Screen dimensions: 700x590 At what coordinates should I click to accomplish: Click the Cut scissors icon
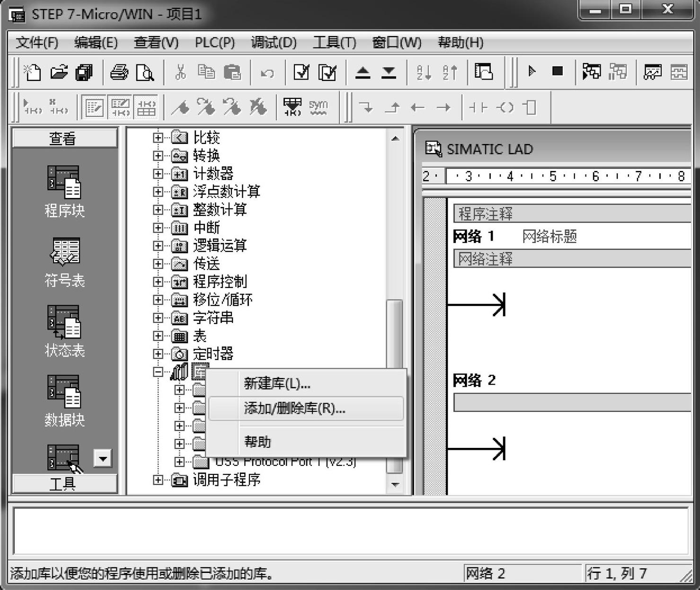[x=180, y=72]
